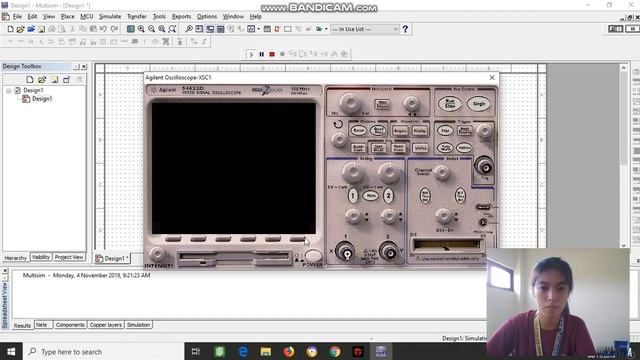640x360 pixels.
Task: Toggle digital channels D15-D8 button
Action: [425, 196]
